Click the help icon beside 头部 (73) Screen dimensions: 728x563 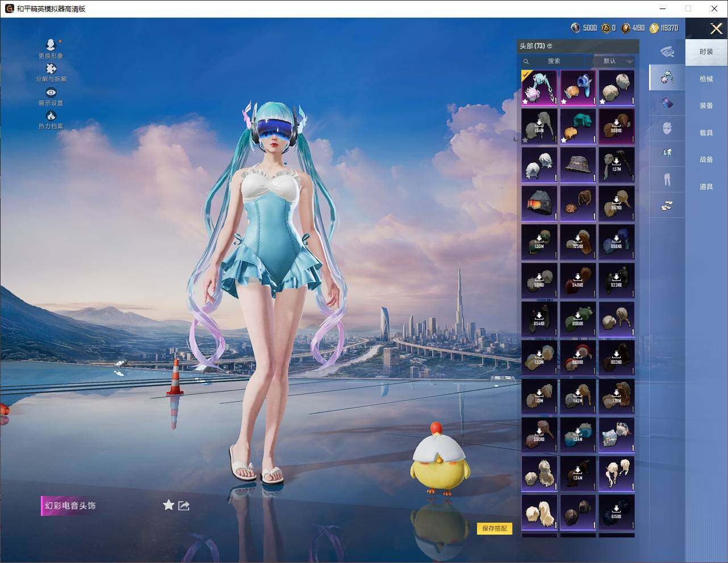click(550, 46)
